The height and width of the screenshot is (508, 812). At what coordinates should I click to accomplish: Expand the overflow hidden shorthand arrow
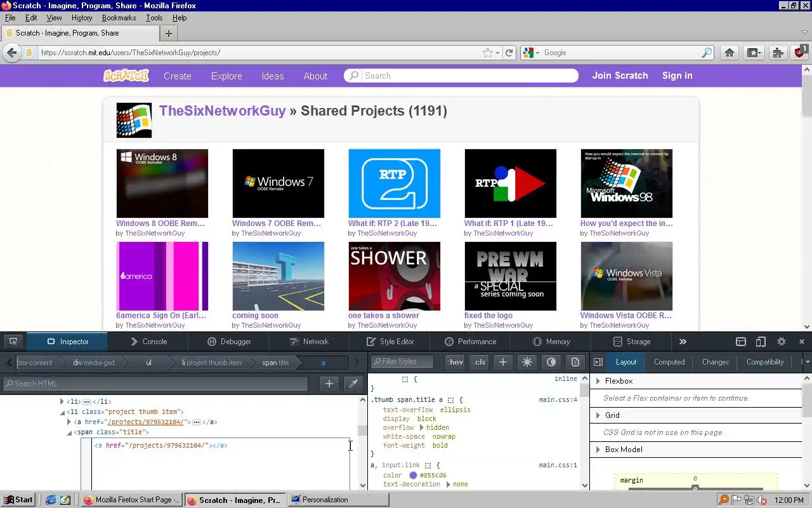[x=421, y=428]
